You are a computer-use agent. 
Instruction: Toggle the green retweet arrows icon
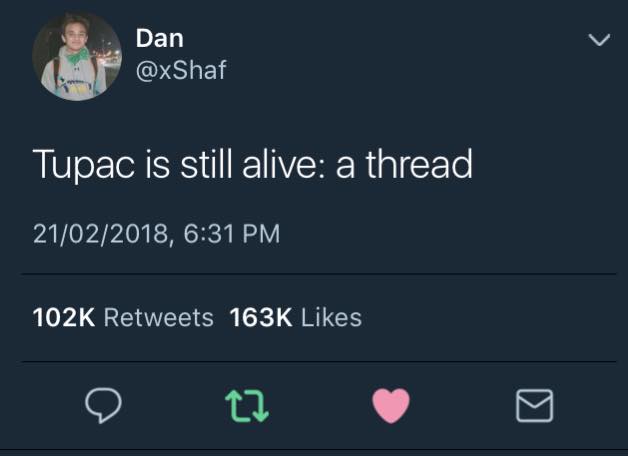pos(247,406)
